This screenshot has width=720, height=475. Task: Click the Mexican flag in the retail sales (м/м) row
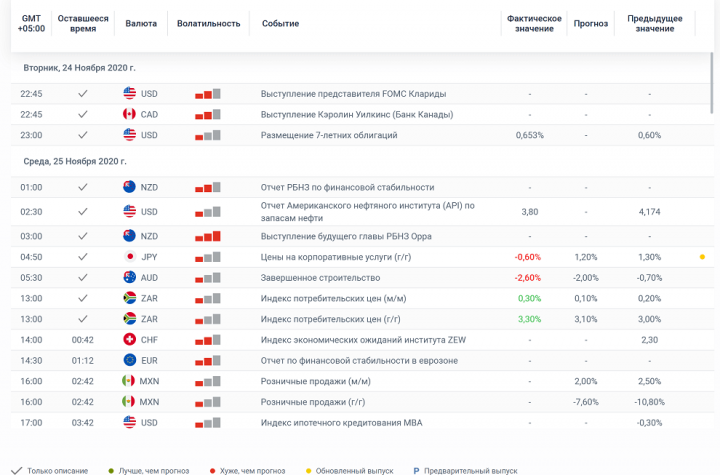[129, 381]
